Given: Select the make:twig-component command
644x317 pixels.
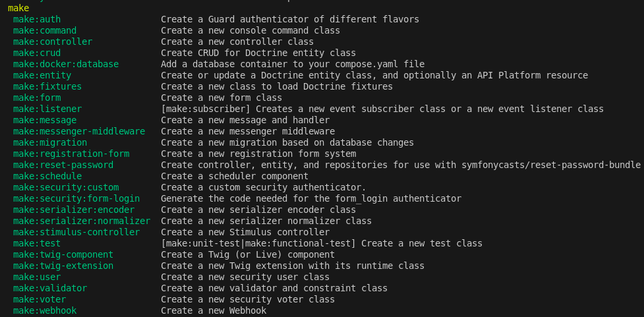Looking at the screenshot, I should click(x=63, y=255).
